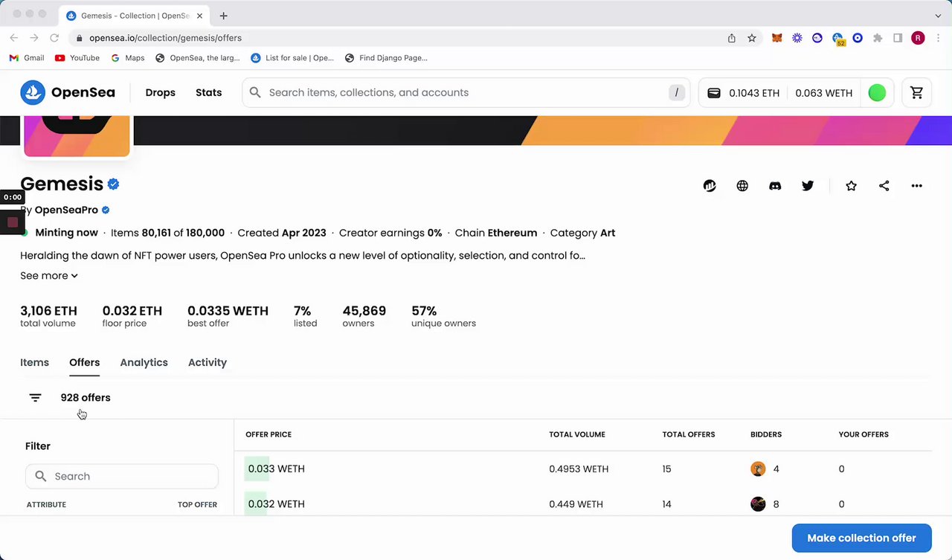Screen dimensions: 952x560
Task: Click the bidder avatar in the 0.032 WETH row
Action: (x=758, y=504)
